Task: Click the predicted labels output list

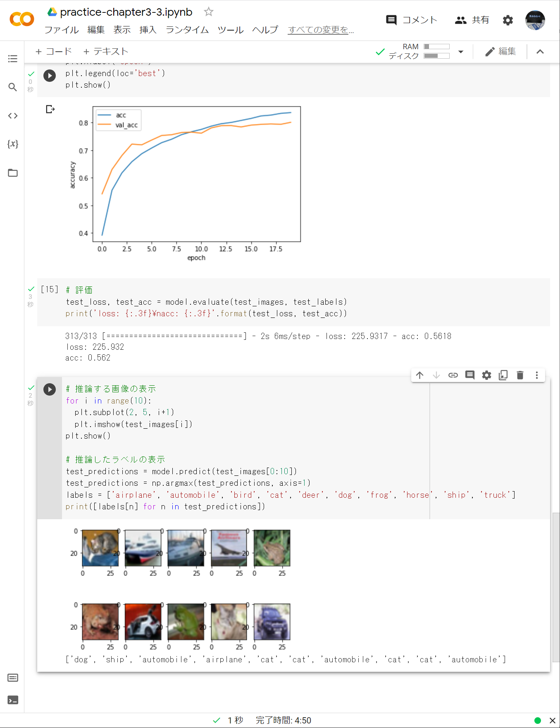Action: pos(286,659)
